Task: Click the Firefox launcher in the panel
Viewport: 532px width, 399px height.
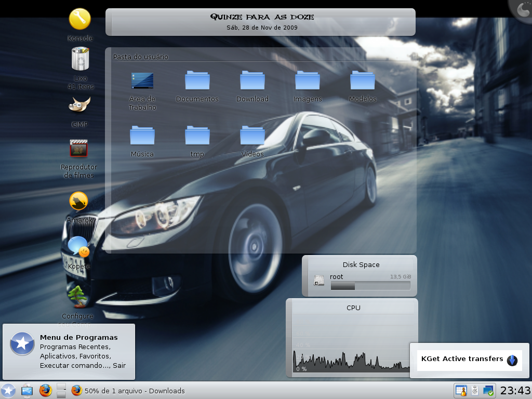Action: pyautogui.click(x=46, y=391)
